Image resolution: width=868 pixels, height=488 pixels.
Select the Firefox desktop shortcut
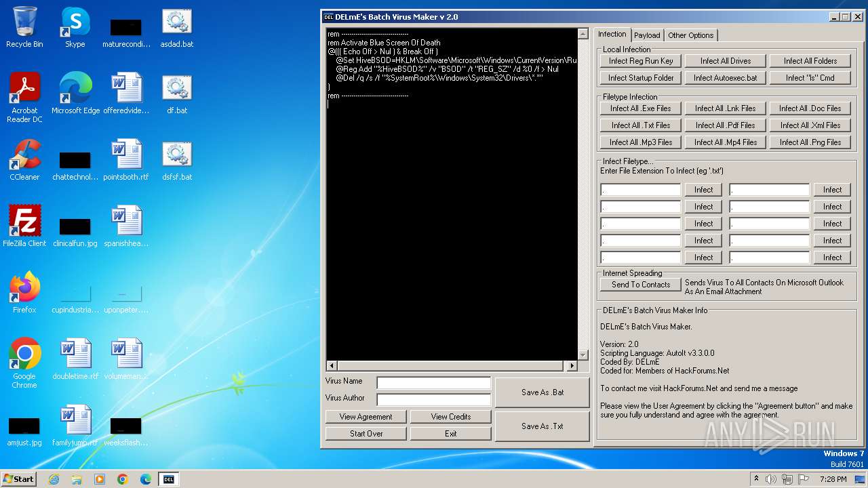[24, 293]
